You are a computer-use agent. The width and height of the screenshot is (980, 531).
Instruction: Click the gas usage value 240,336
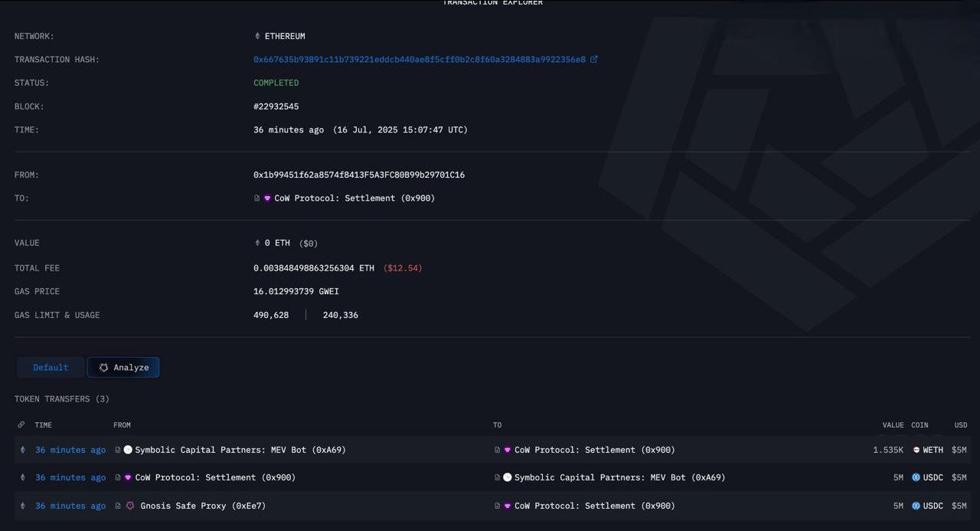341,316
